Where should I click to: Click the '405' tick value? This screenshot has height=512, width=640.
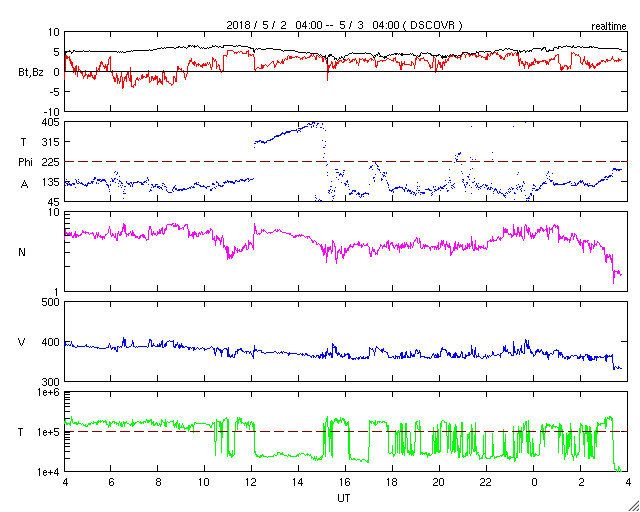click(x=52, y=122)
